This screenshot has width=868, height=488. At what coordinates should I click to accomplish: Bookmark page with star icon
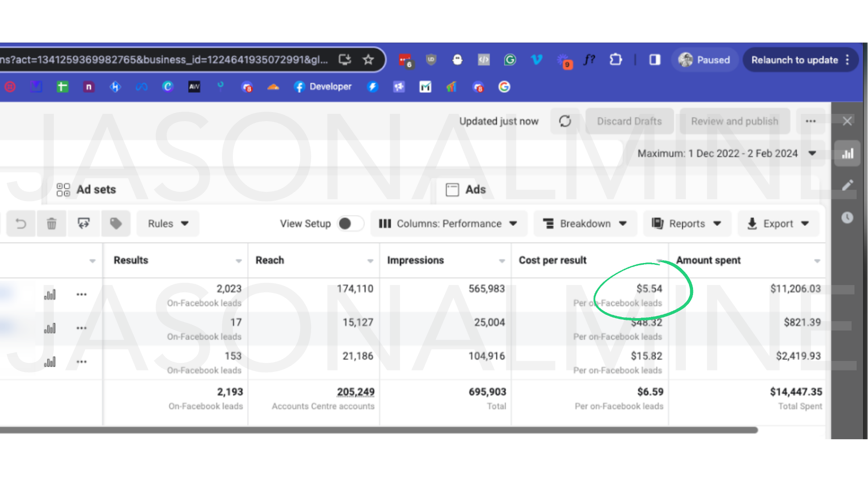pos(368,60)
